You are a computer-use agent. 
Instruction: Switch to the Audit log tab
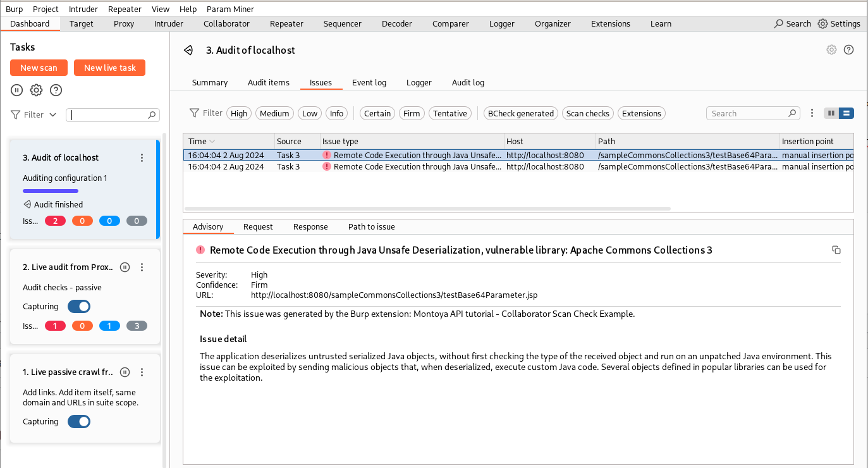tap(468, 83)
